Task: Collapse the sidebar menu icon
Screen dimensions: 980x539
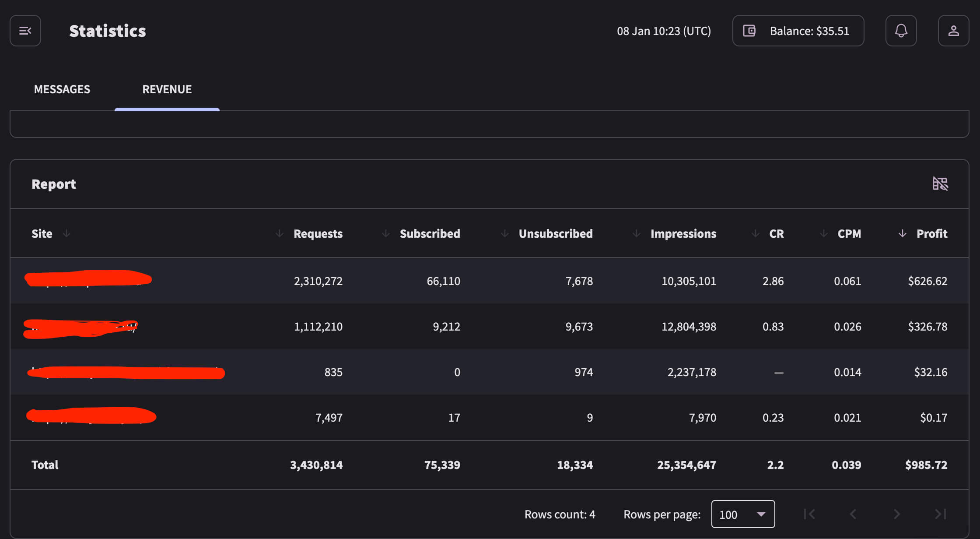Action: [25, 31]
